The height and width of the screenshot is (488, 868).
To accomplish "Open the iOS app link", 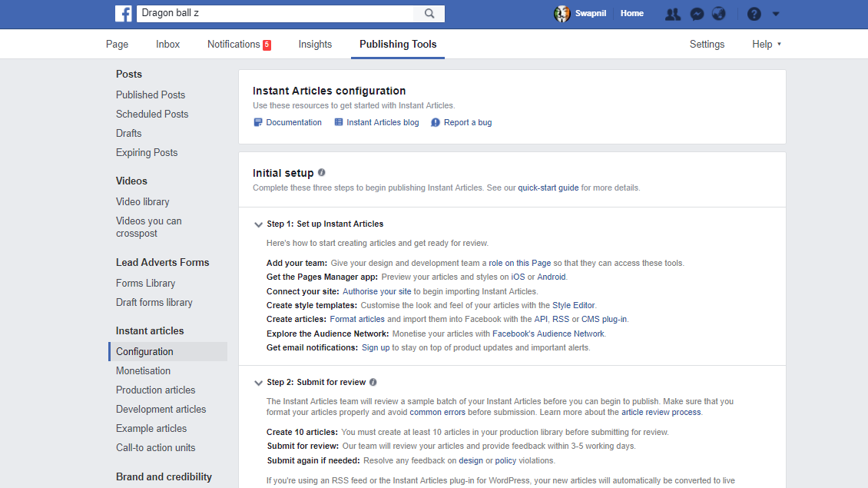I will click(x=518, y=277).
